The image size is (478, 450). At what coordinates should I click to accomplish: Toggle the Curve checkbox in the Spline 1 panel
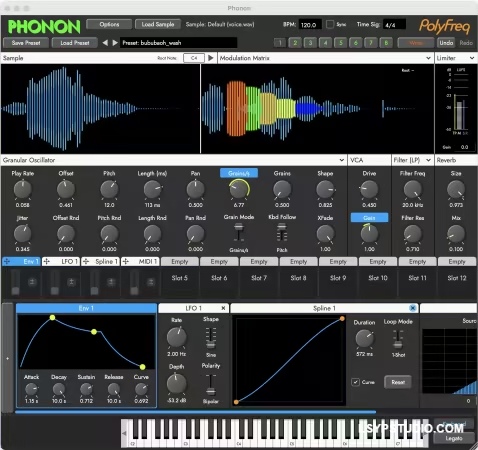point(355,382)
